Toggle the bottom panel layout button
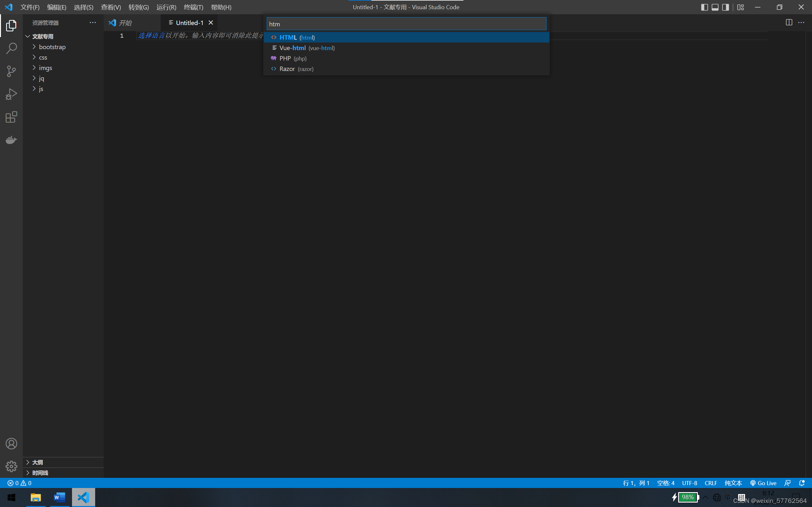This screenshot has height=507, width=812. [x=715, y=7]
